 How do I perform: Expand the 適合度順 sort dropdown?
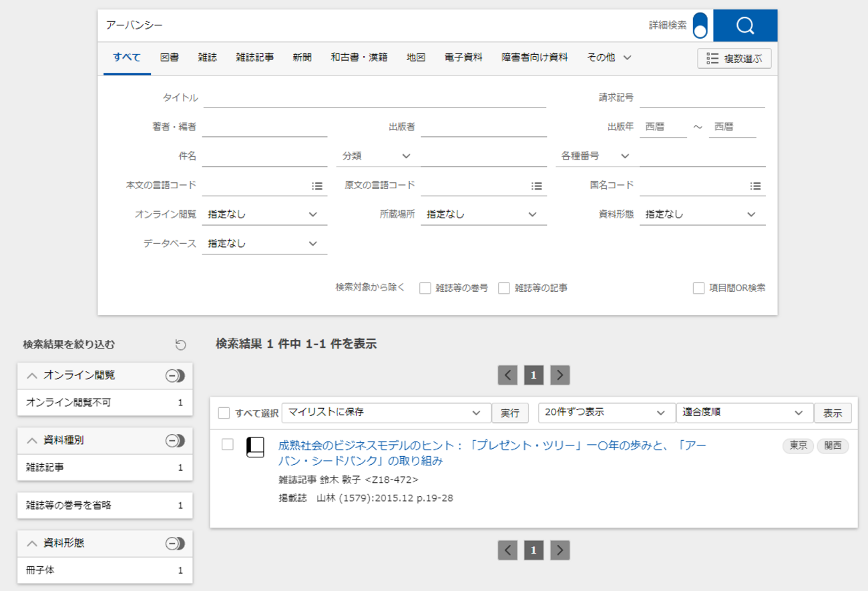744,413
